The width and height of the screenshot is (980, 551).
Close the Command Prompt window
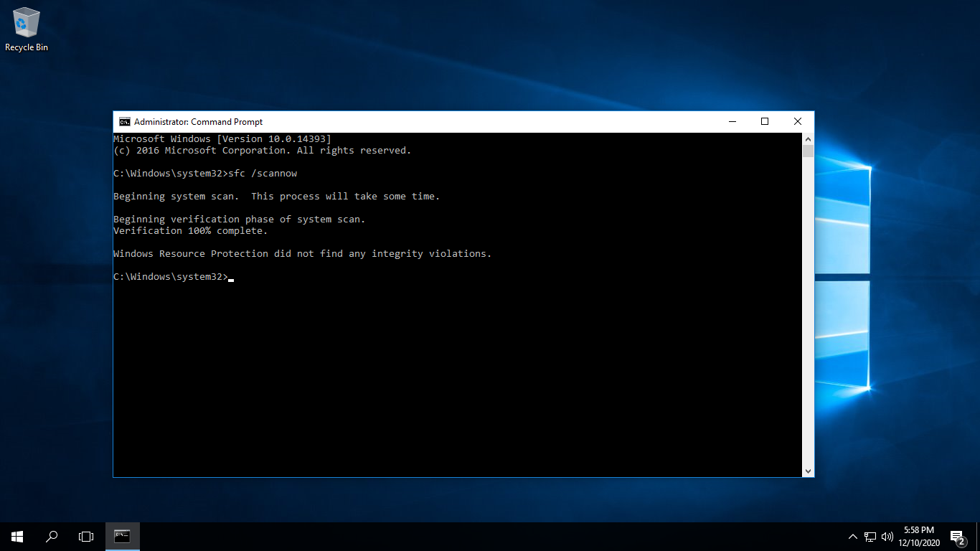pyautogui.click(x=798, y=122)
